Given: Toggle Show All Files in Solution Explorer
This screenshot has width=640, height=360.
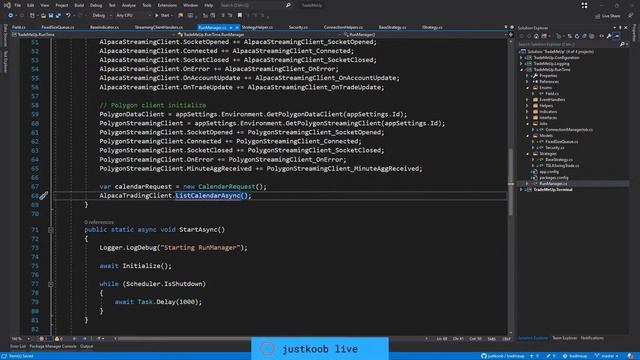Looking at the screenshot, I should [x=591, y=36].
